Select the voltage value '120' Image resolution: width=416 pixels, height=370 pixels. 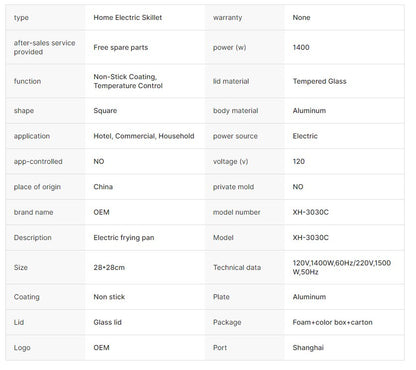[299, 161]
